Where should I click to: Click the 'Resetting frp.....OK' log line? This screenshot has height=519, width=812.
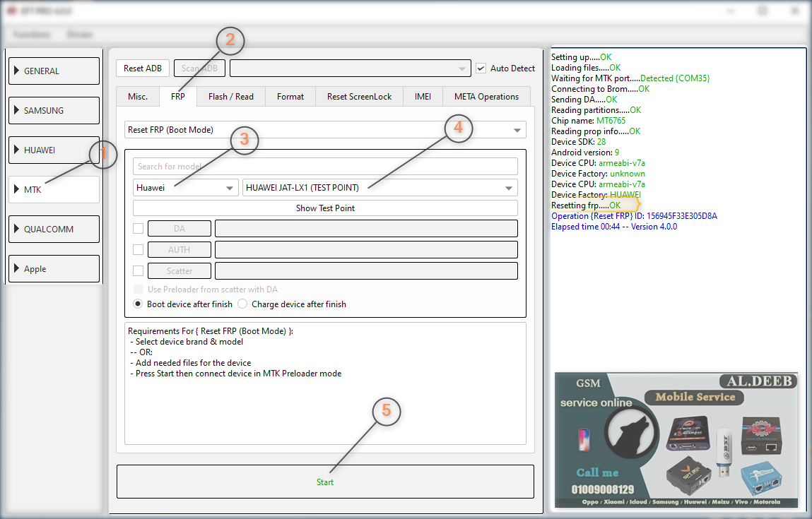pos(586,205)
